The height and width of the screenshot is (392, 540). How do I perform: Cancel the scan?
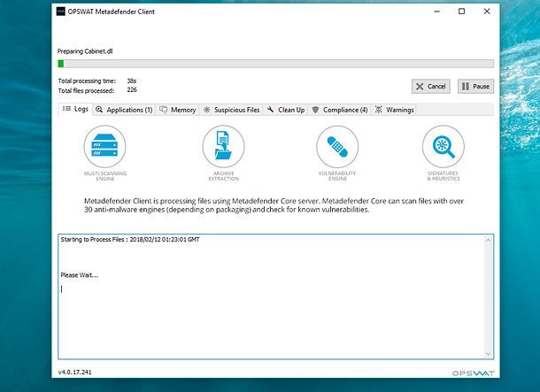click(x=431, y=87)
